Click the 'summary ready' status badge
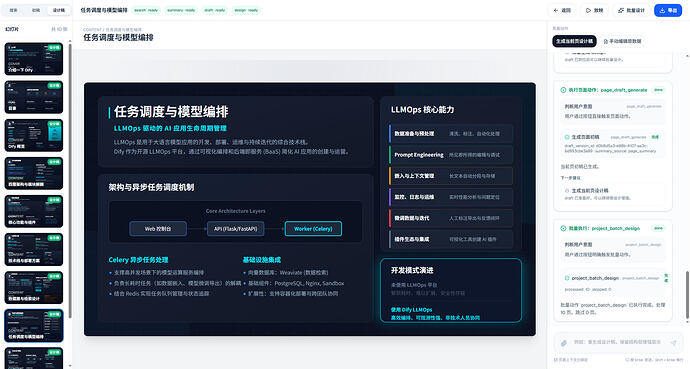The image size is (690, 369). coord(181,10)
